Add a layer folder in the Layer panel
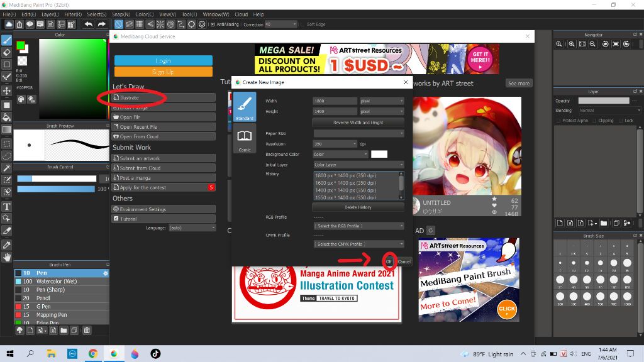Viewport: 644px width, 362px height. coord(604,223)
